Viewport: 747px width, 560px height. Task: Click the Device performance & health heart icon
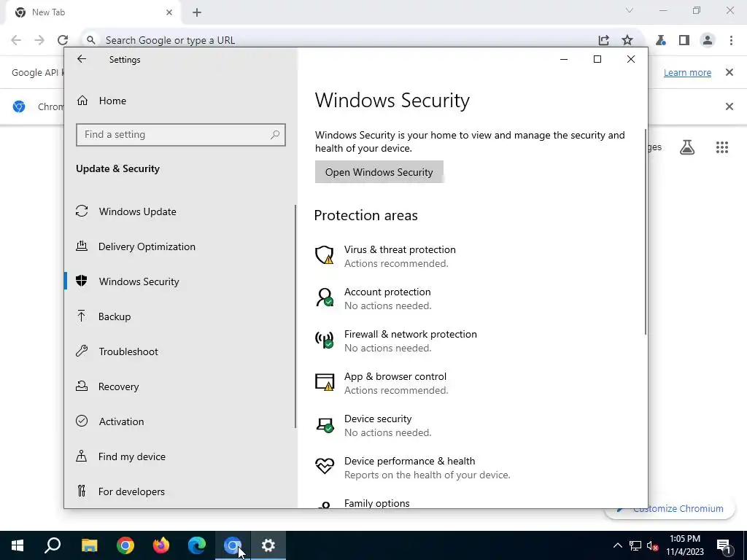pos(325,466)
